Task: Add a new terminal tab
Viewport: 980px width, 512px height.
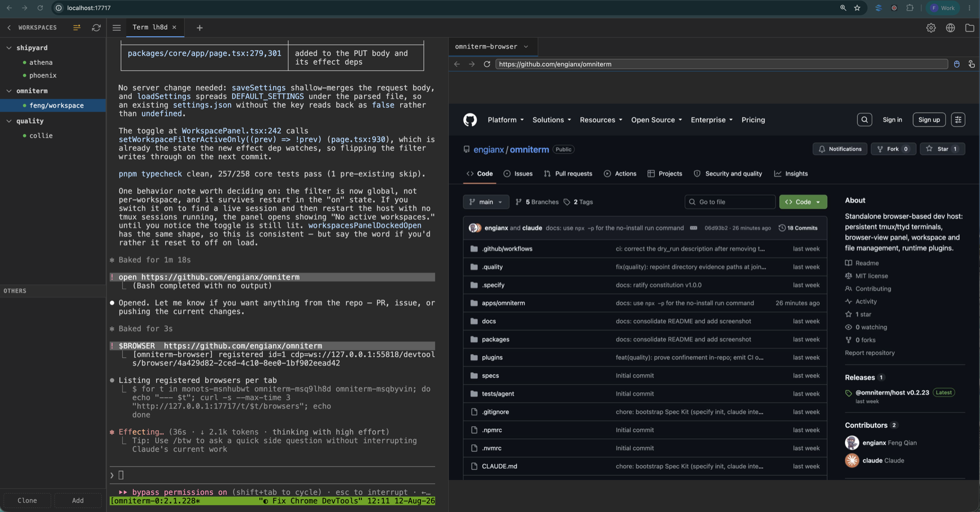Action: click(200, 28)
